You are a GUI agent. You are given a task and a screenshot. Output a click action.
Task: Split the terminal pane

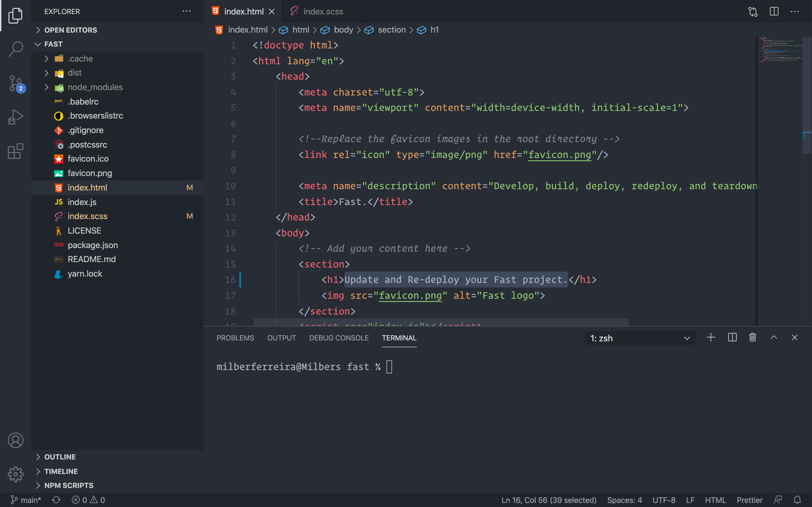[x=732, y=338]
